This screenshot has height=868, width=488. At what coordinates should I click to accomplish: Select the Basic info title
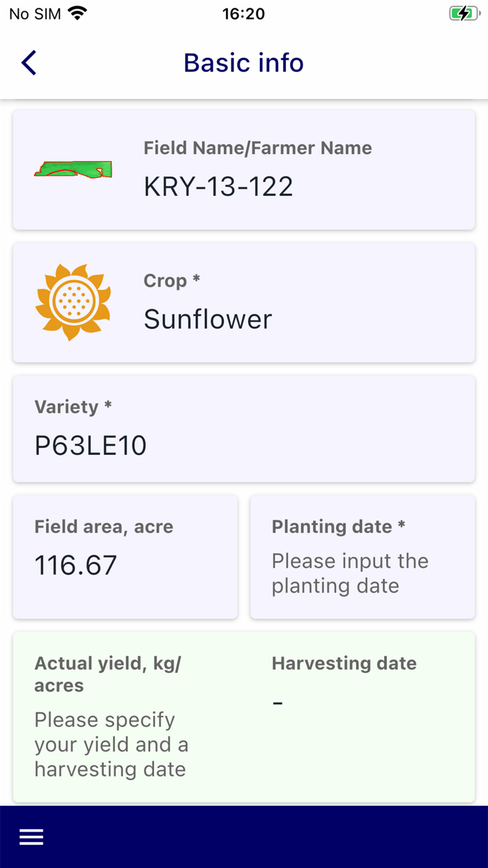tap(243, 63)
